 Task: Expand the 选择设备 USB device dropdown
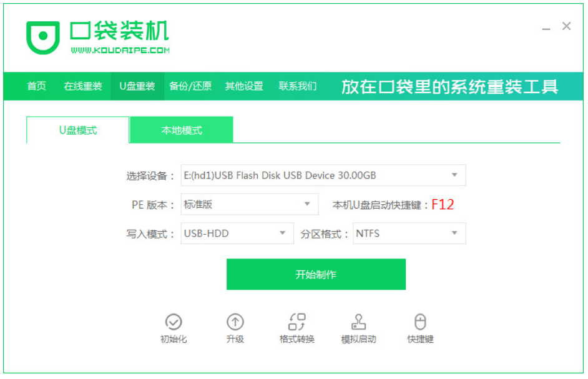(323, 175)
